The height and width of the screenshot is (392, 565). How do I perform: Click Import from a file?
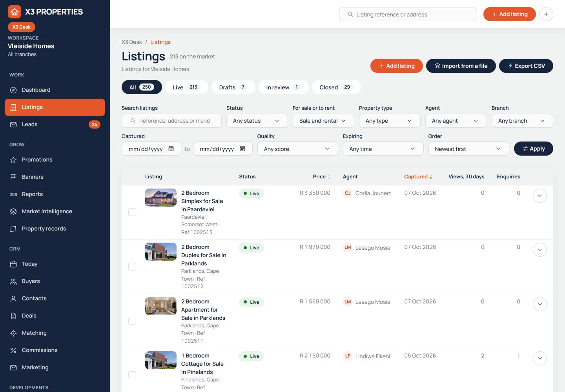tap(461, 66)
